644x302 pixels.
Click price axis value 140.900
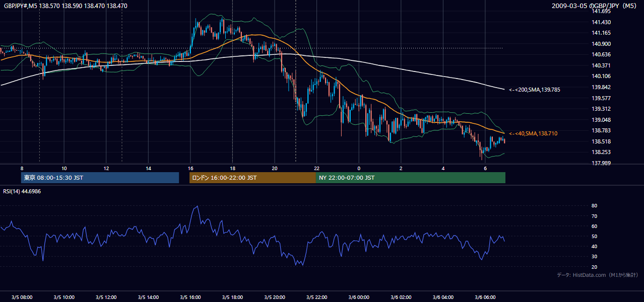click(602, 44)
